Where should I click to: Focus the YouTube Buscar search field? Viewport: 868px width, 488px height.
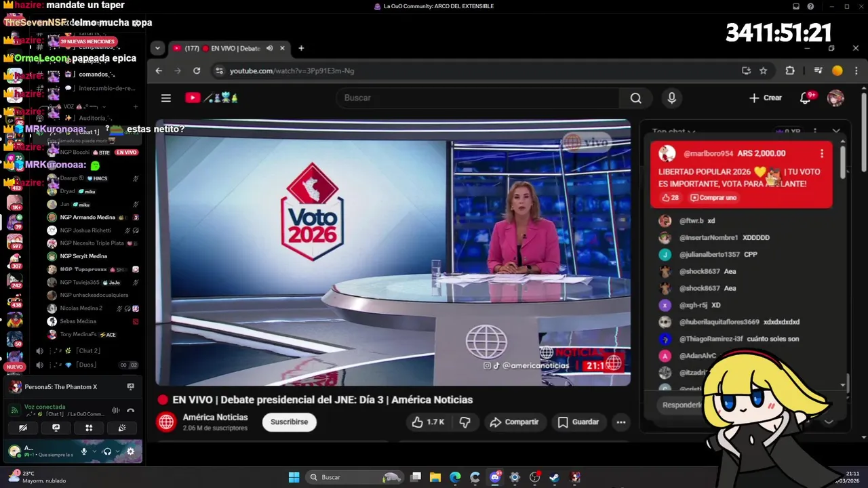[x=478, y=98]
